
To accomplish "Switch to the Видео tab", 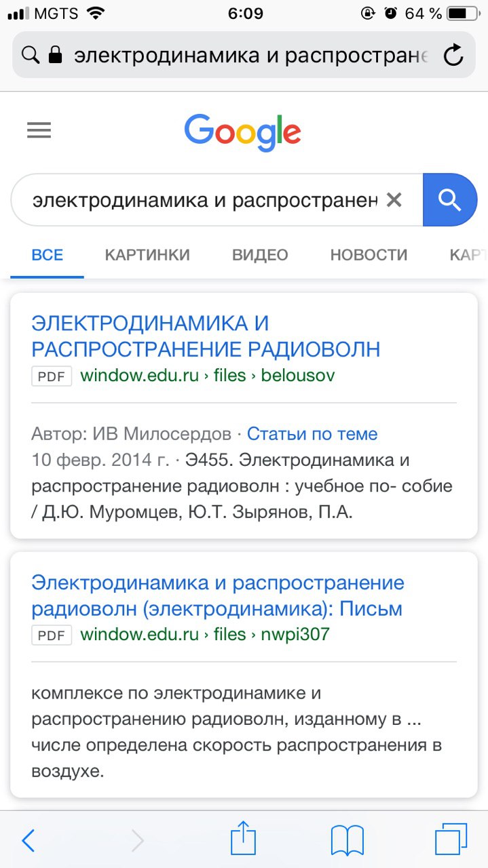I will click(x=260, y=255).
